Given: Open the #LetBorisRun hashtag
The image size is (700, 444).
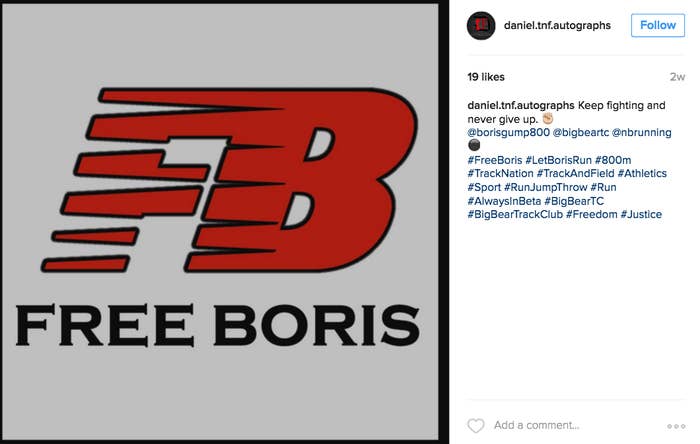Looking at the screenshot, I should (558, 160).
